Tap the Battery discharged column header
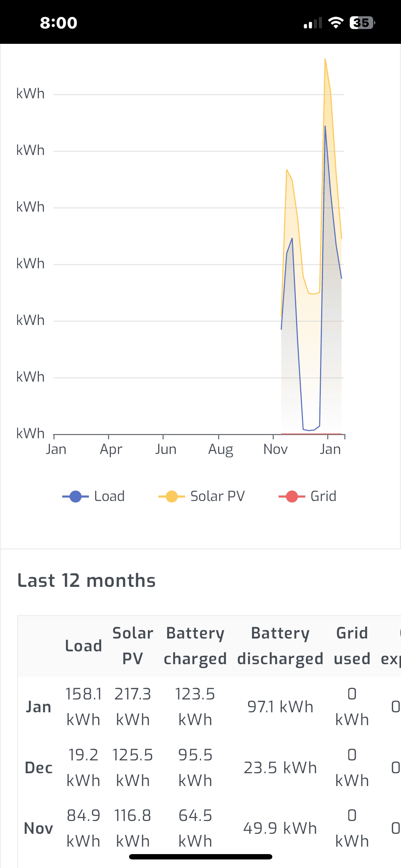 click(280, 646)
